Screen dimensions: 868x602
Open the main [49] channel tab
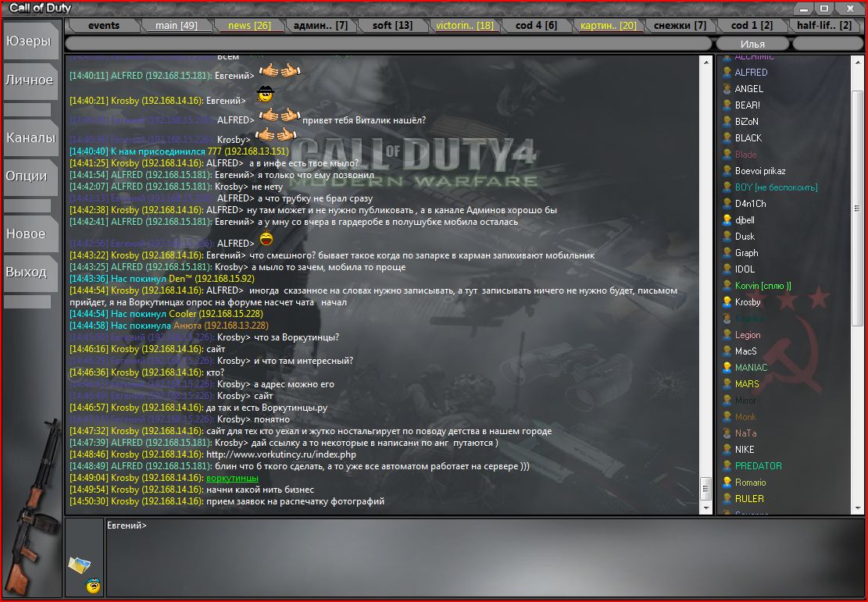click(176, 26)
